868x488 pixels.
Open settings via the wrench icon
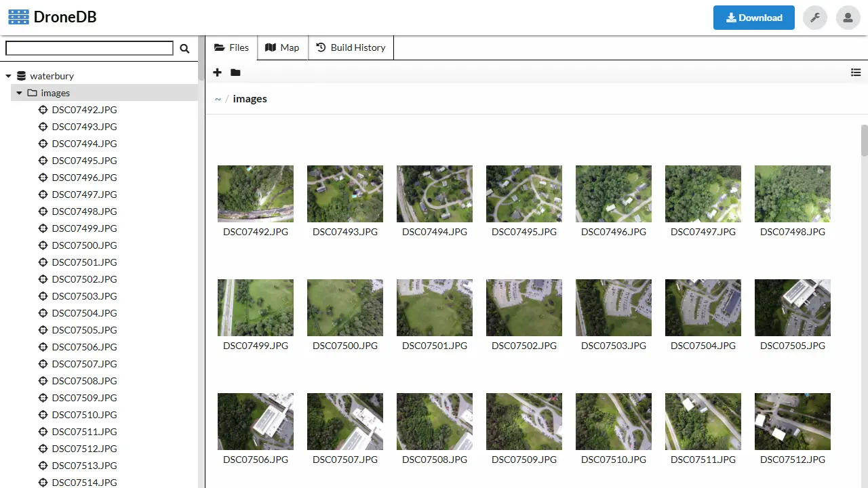tap(815, 18)
